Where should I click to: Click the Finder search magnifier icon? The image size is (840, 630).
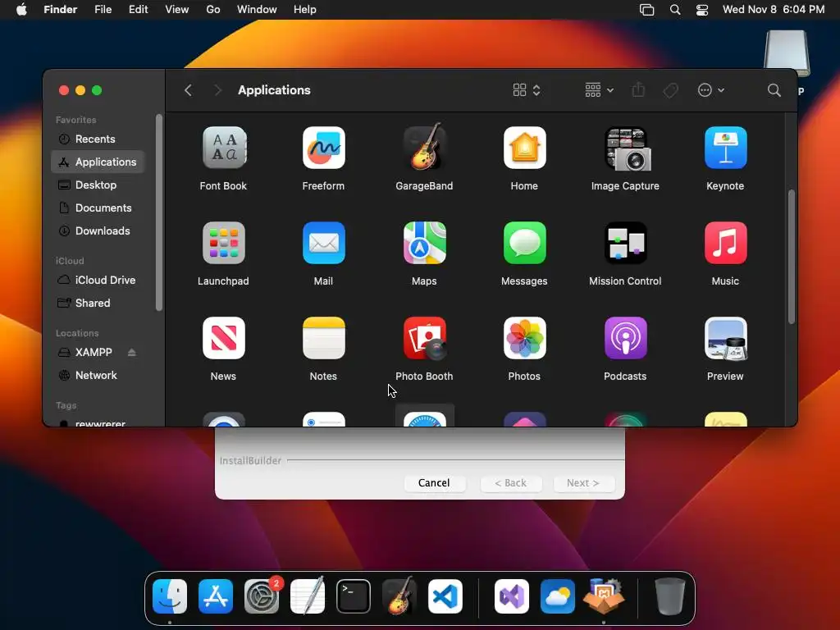pos(774,90)
